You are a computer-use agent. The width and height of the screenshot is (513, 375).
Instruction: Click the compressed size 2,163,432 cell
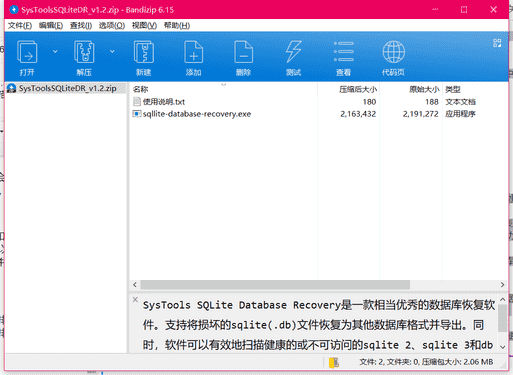358,114
